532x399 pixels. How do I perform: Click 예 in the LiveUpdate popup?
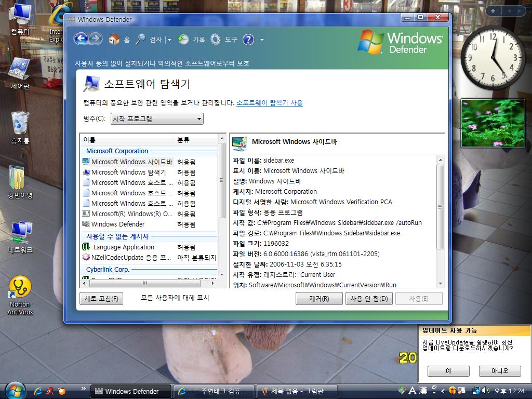pos(448,371)
